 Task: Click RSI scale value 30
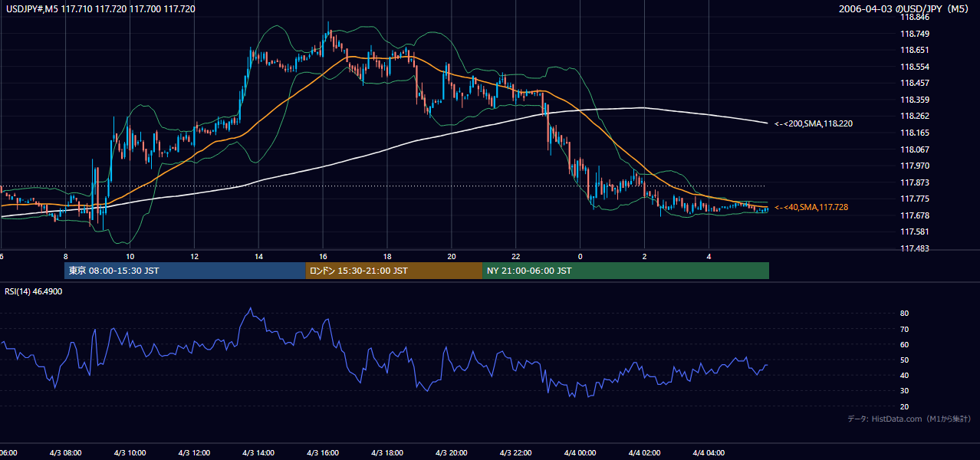(x=905, y=391)
